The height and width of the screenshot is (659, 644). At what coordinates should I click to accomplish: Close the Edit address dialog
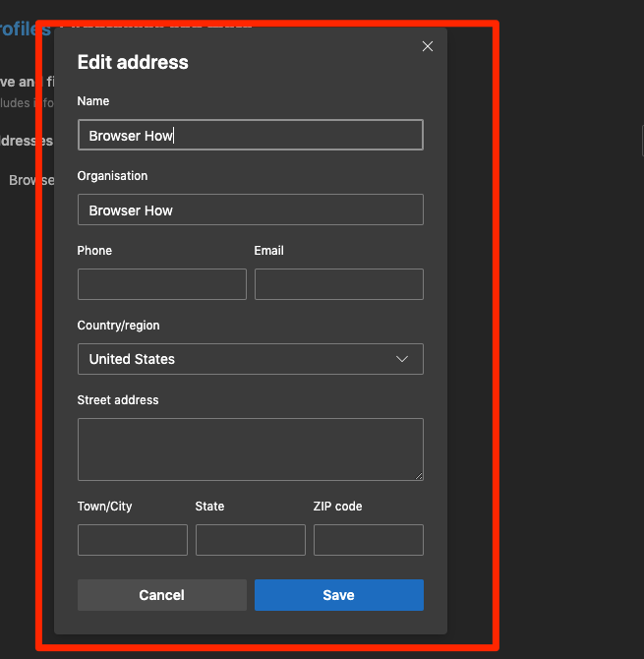[428, 46]
